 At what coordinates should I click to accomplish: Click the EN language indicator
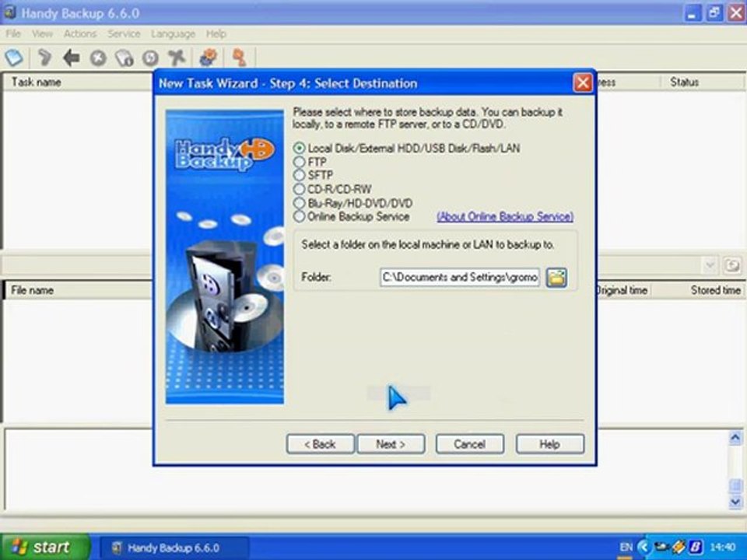(626, 547)
